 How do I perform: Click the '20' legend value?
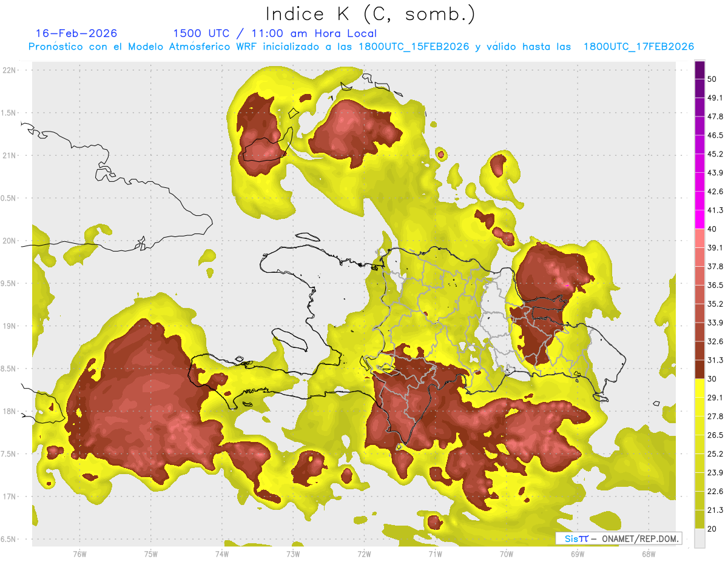point(712,529)
